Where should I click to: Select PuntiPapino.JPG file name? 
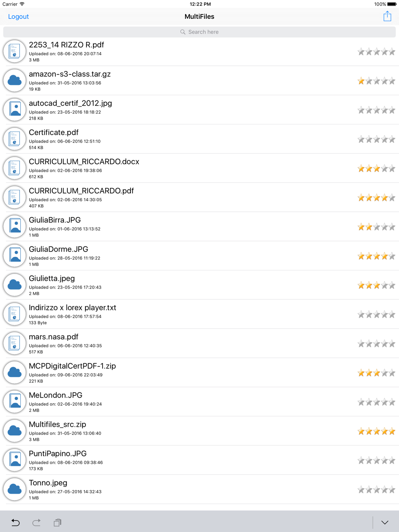pyautogui.click(x=57, y=453)
